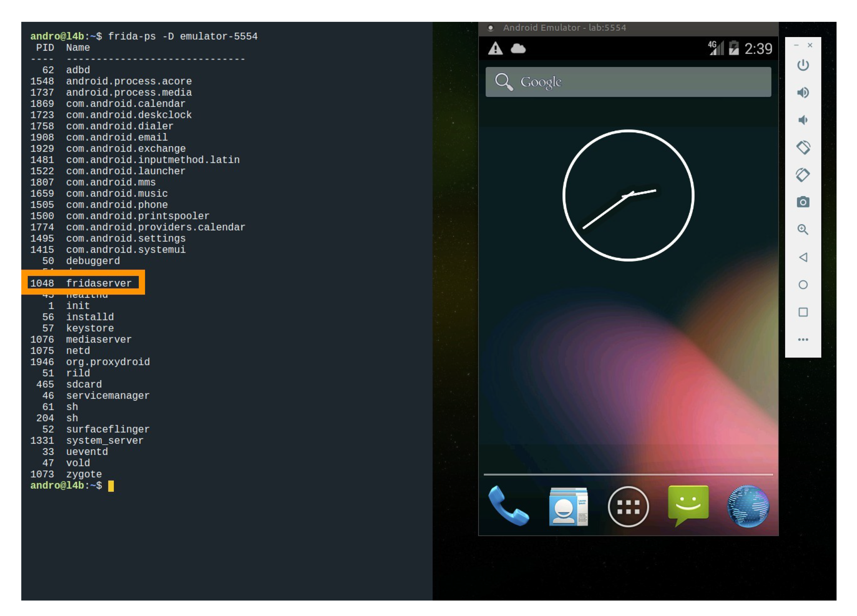Take a screenshot with camera icon
The image size is (857, 616).
pyautogui.click(x=803, y=202)
